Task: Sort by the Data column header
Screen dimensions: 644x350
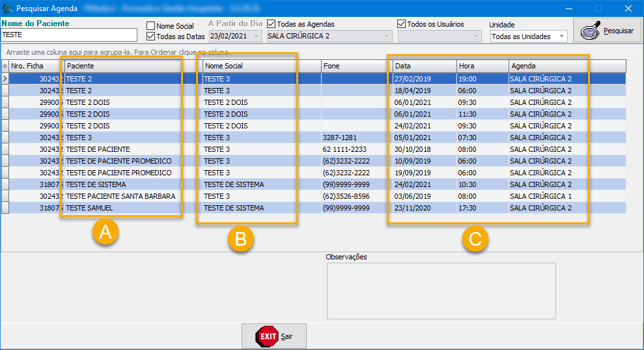Action: tap(424, 66)
